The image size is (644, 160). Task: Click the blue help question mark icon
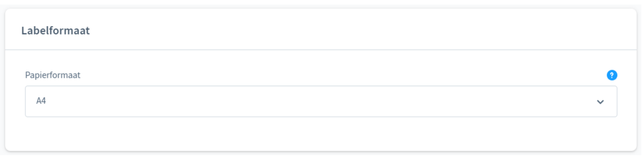click(x=612, y=75)
